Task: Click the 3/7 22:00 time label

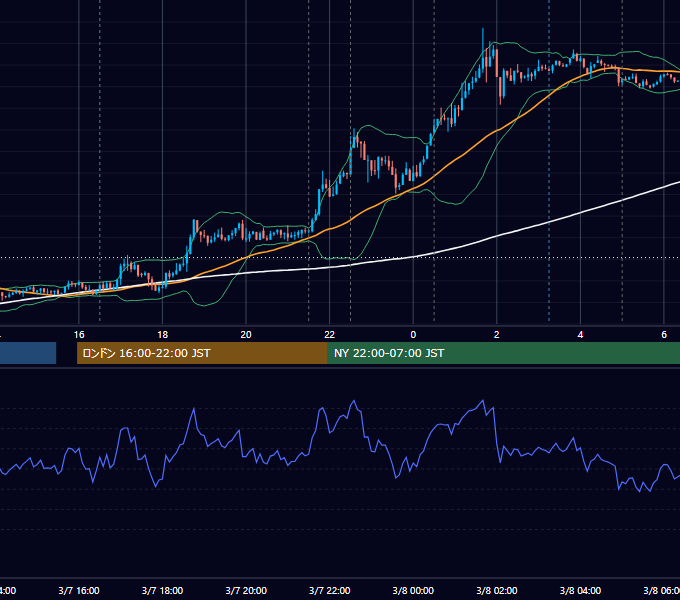Action: coord(330,590)
